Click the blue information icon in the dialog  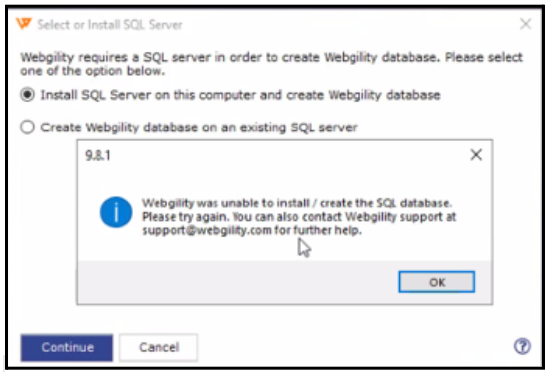point(116,212)
